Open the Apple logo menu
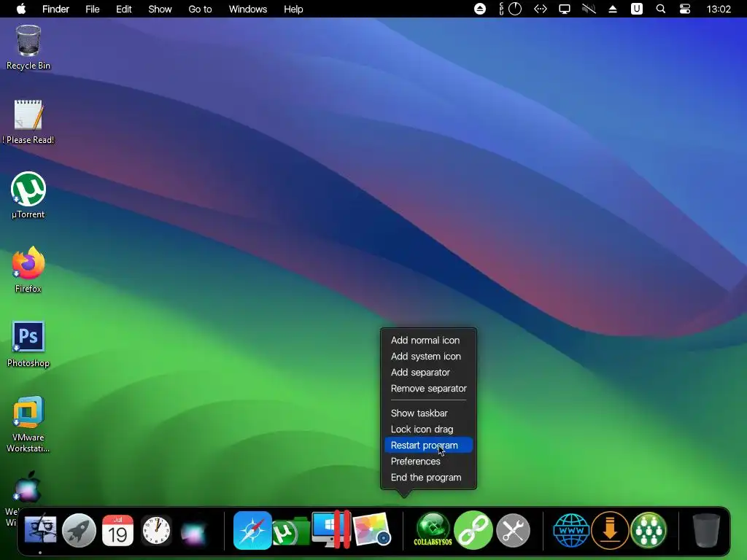Image resolution: width=747 pixels, height=560 pixels. tap(21, 9)
